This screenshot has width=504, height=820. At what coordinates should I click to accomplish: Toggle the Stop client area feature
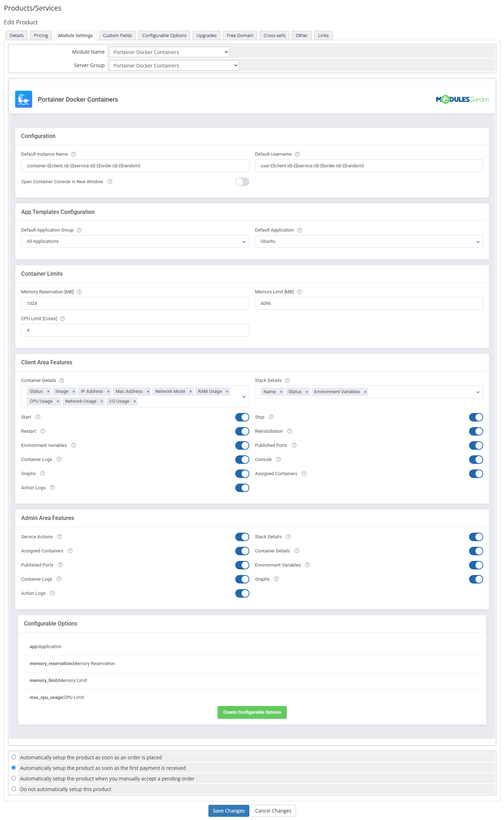click(476, 417)
